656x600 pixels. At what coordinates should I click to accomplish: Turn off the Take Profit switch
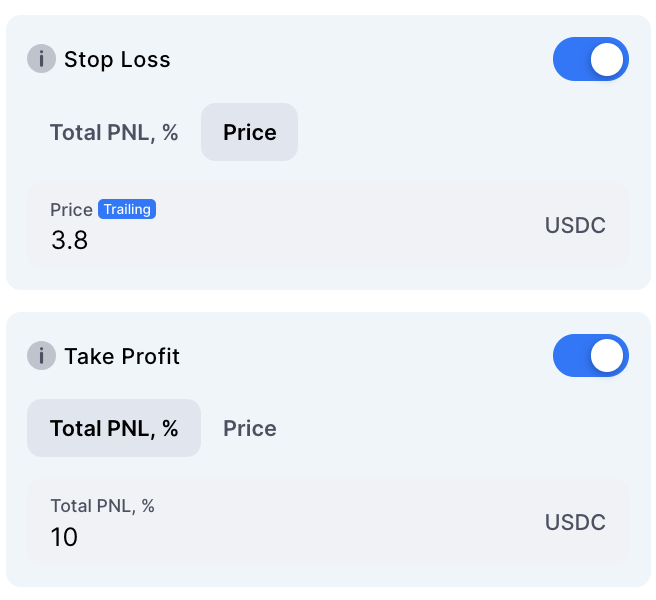(590, 355)
